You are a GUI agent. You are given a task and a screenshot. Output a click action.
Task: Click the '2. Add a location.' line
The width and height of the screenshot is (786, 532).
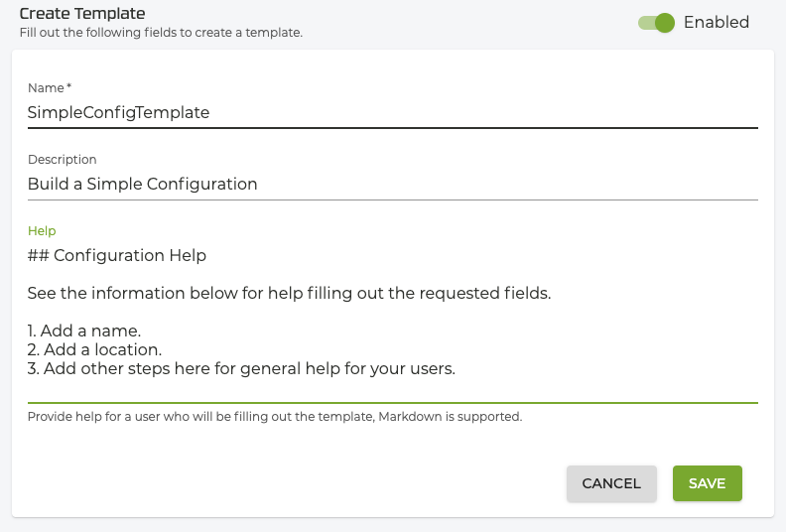94,350
